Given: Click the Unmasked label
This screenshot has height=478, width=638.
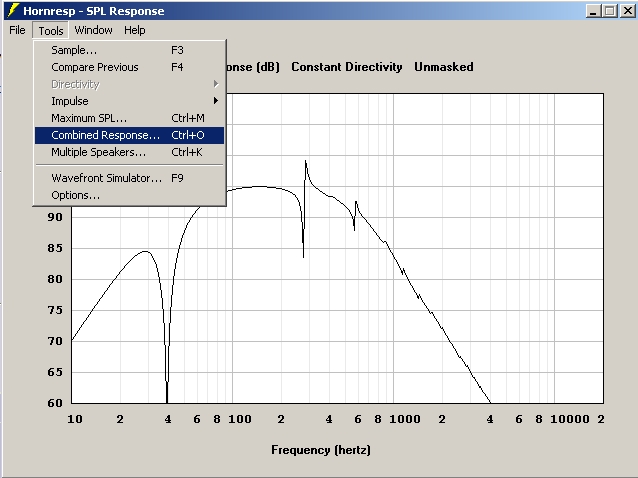Looking at the screenshot, I should point(444,67).
